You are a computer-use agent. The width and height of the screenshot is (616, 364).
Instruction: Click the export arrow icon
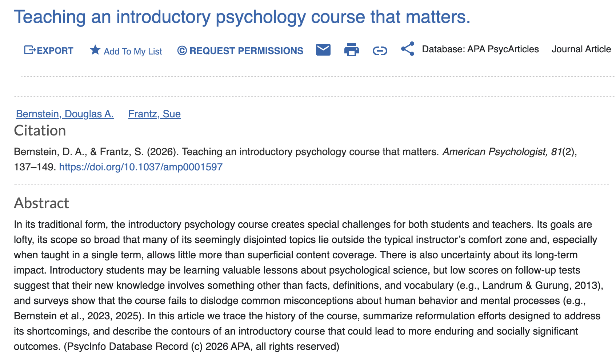tap(30, 50)
